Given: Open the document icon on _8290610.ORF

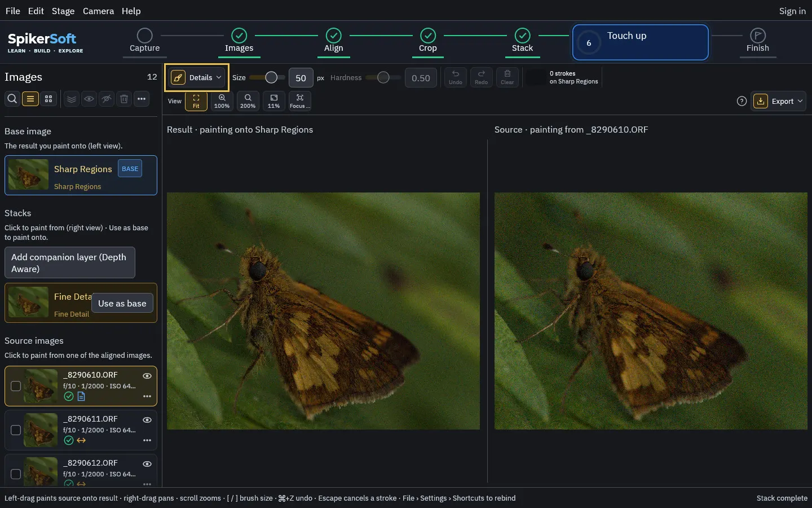Looking at the screenshot, I should click(81, 396).
